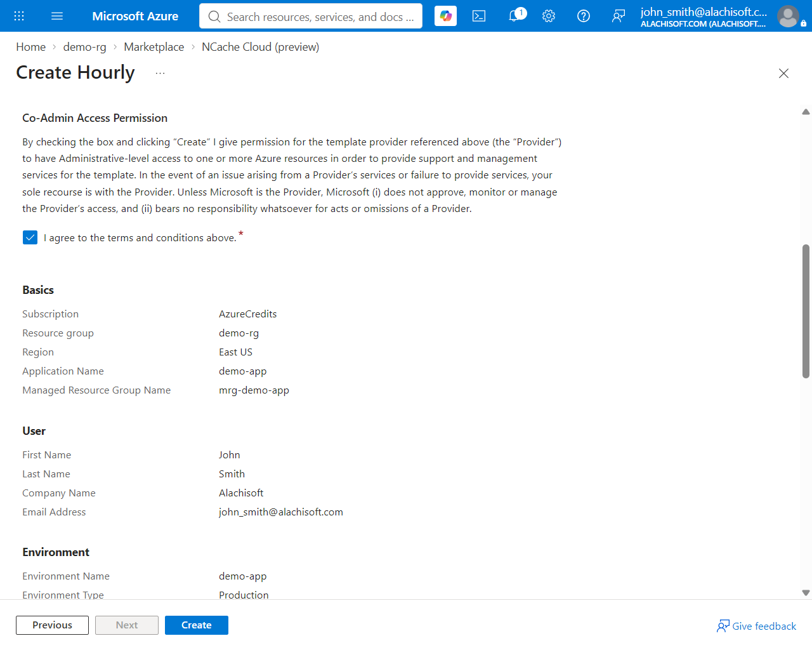
Task: Click the scrollbar down arrow
Action: [806, 593]
